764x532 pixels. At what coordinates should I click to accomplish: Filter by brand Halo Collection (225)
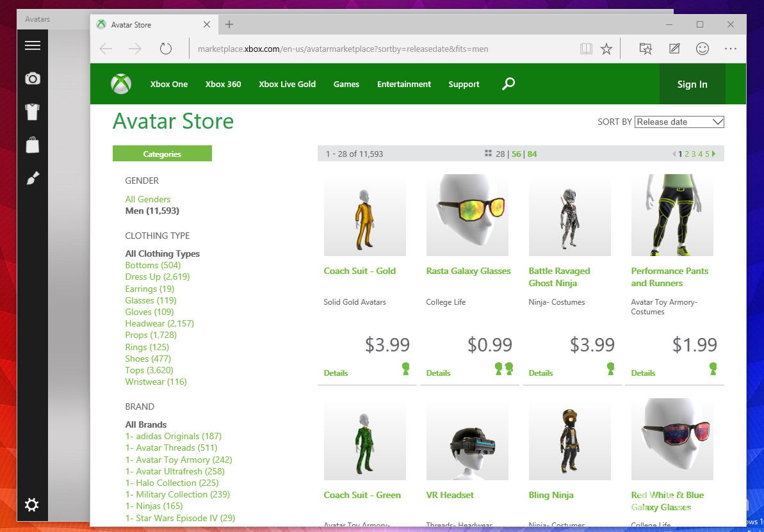point(172,483)
